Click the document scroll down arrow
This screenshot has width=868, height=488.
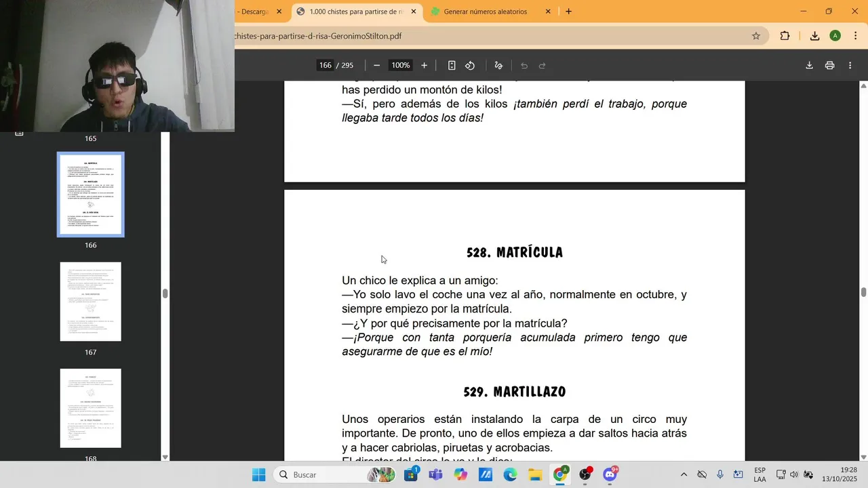tap(863, 457)
